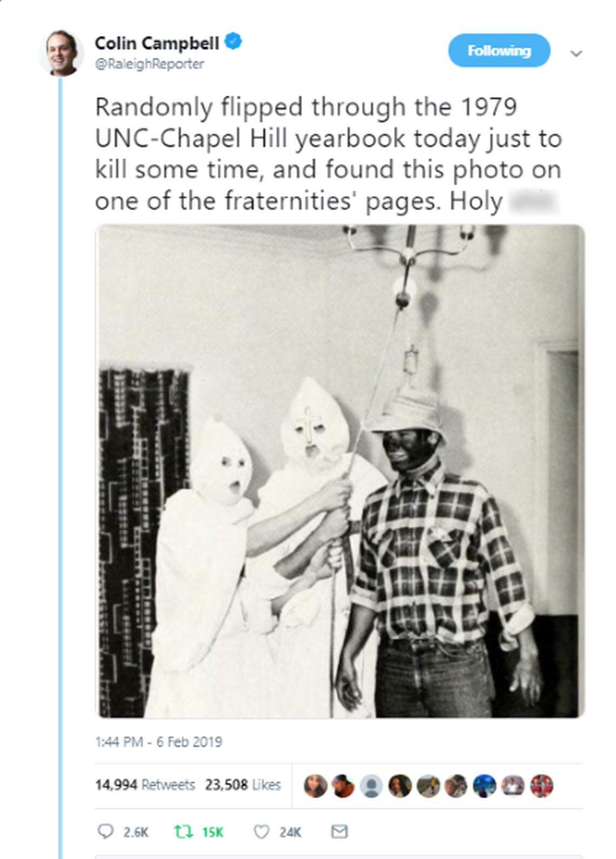This screenshot has height=859, width=616.
Task: Open Colin Campbell's profile avatar
Action: tap(61, 53)
